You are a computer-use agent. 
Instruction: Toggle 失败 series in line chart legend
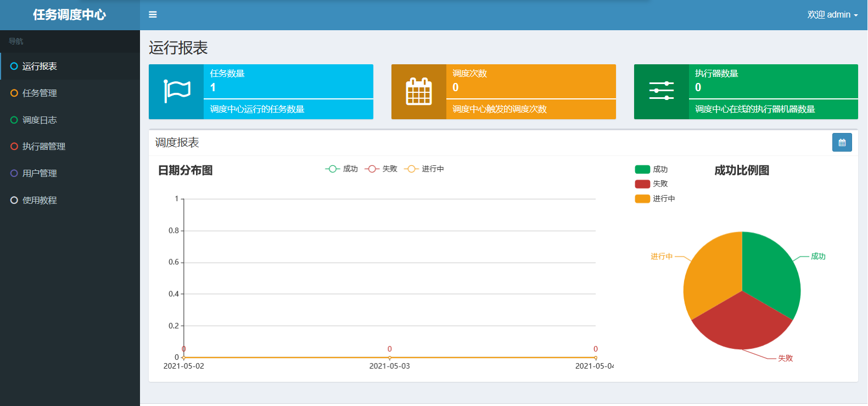point(381,169)
